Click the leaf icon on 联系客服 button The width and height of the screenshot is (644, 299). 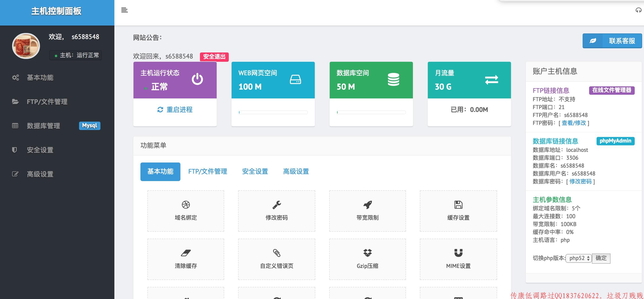pyautogui.click(x=593, y=41)
